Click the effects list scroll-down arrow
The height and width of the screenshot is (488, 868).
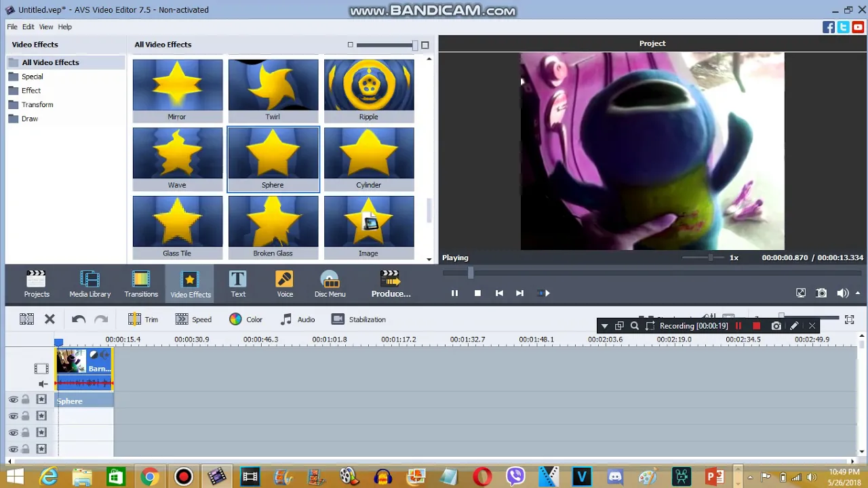[x=429, y=259]
